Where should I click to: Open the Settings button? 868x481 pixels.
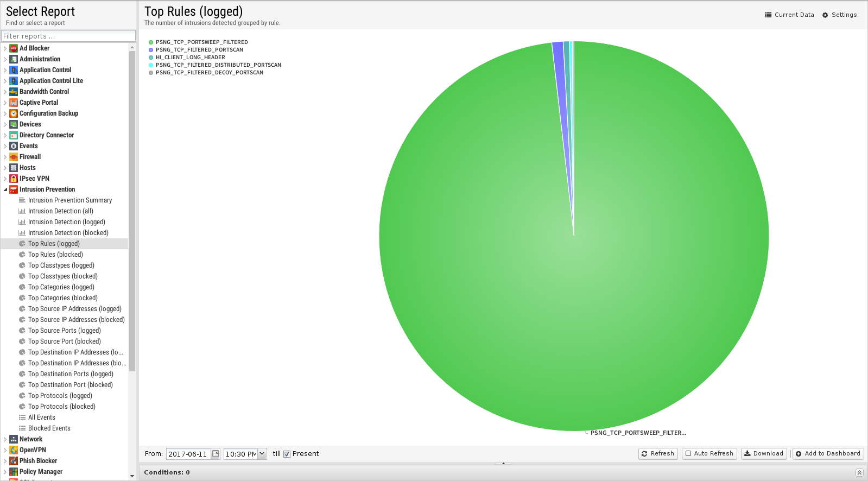[x=840, y=15]
